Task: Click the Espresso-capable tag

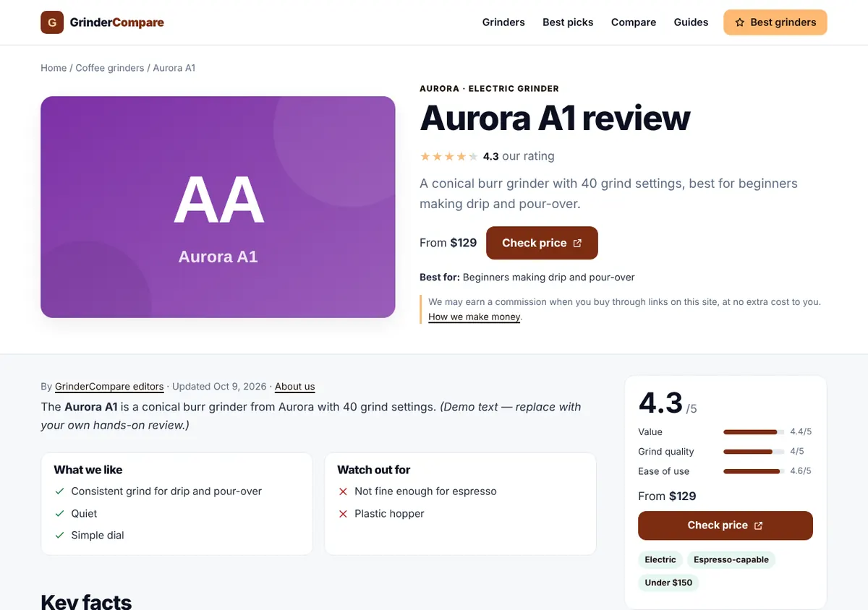Action: pyautogui.click(x=731, y=559)
